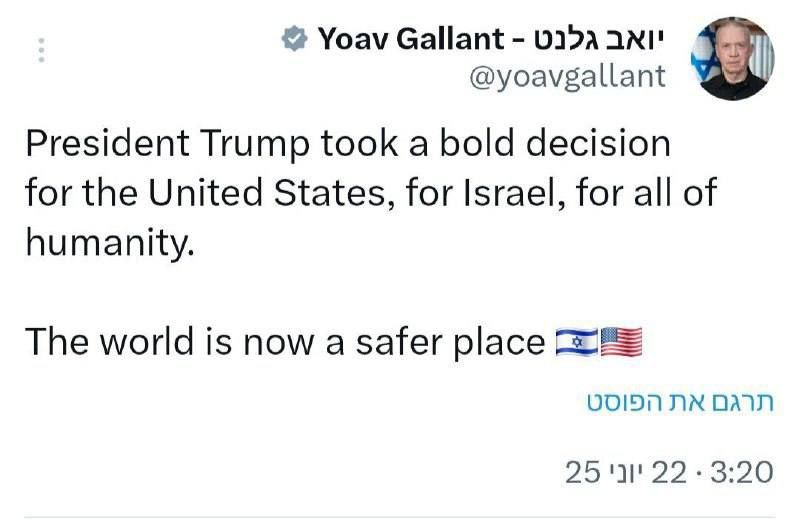The width and height of the screenshot is (800, 520).
Task: Click the word Trump in the post text
Action: coord(255,143)
